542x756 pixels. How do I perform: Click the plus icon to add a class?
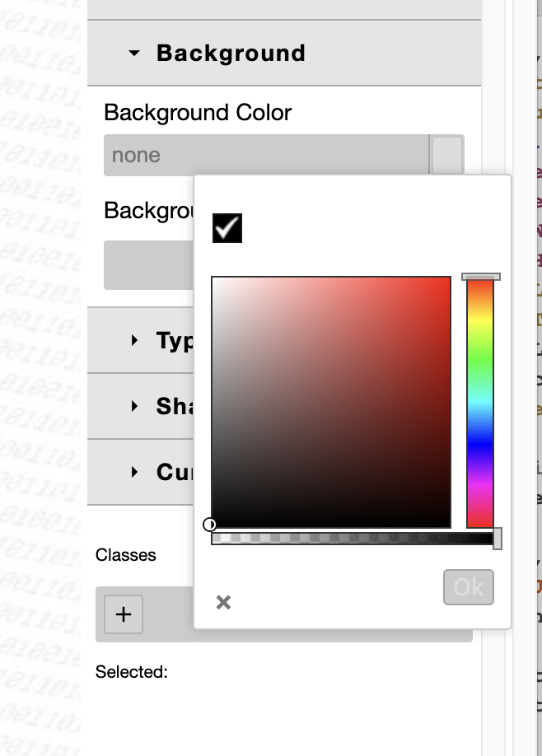123,614
